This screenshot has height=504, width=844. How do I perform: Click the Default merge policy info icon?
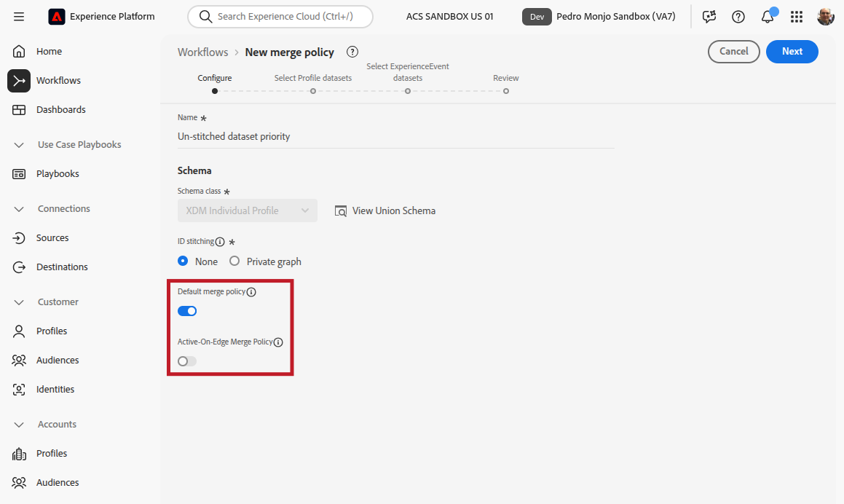pyautogui.click(x=251, y=292)
